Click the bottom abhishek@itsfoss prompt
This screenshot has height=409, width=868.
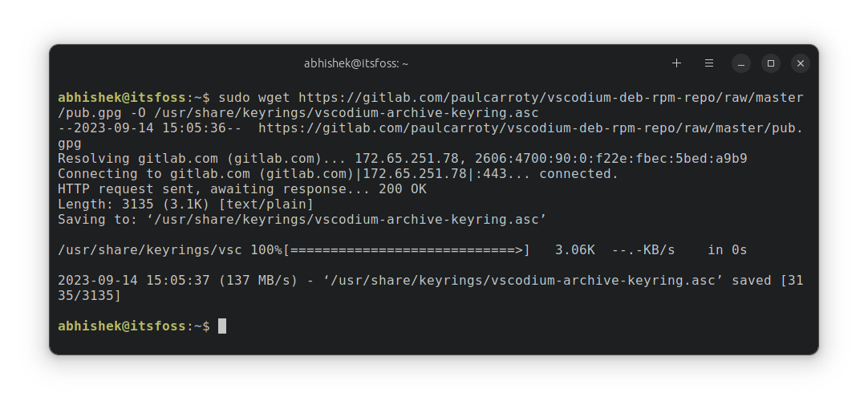[x=122, y=326]
